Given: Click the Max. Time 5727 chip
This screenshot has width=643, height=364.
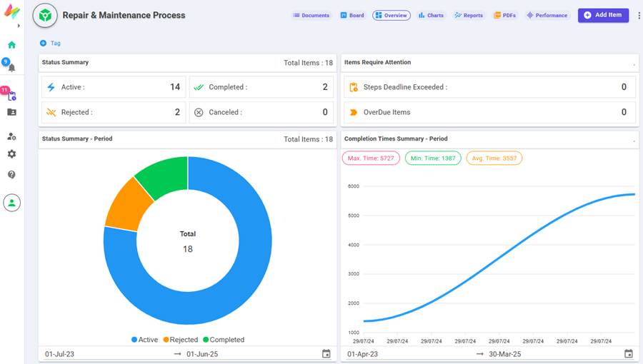Looking at the screenshot, I should pos(371,158).
